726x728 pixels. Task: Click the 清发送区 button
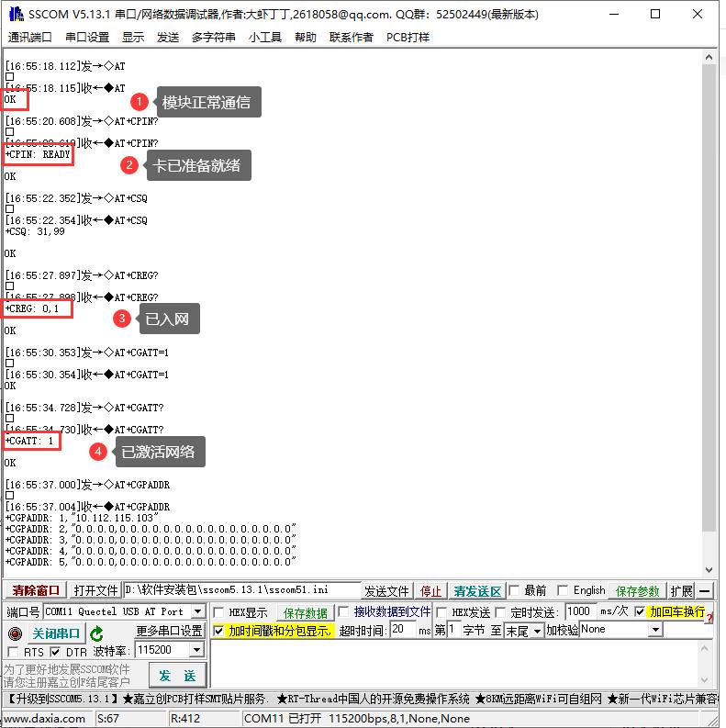(477, 591)
